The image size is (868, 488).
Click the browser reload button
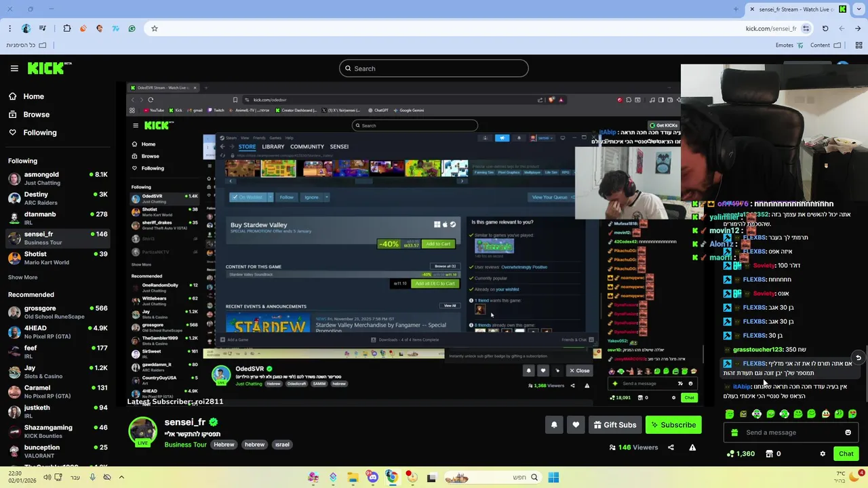(825, 28)
